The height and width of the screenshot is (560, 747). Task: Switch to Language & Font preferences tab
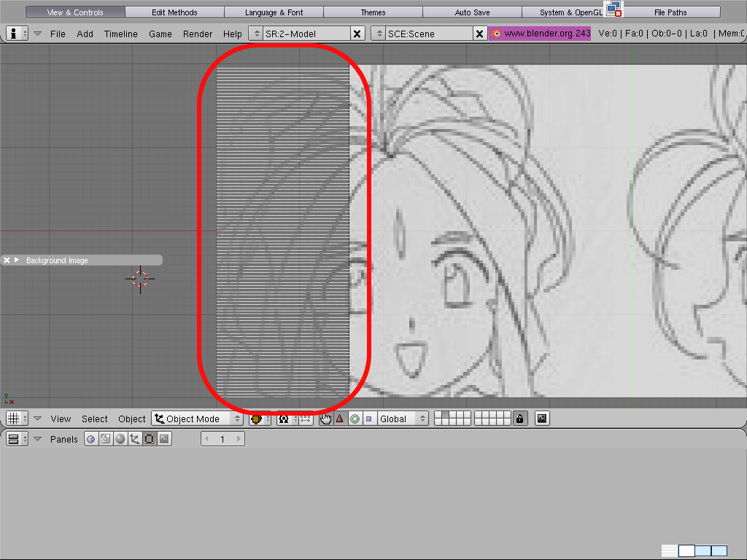(x=274, y=12)
